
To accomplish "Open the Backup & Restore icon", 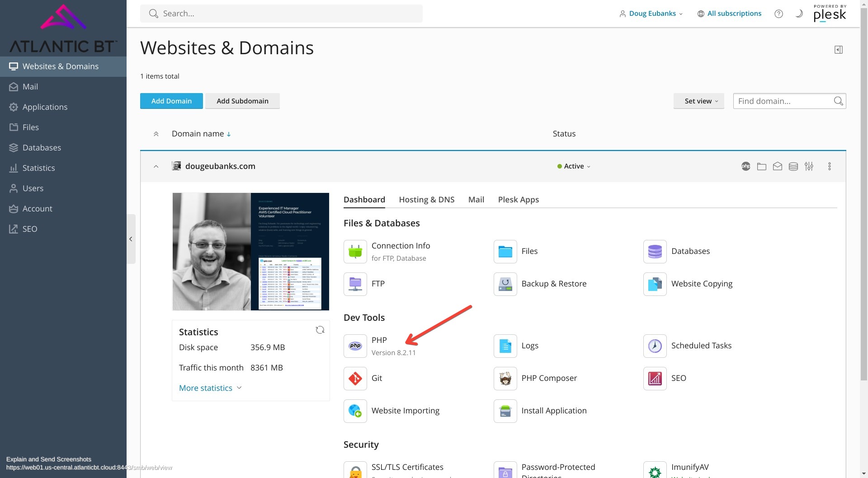I will (x=505, y=284).
